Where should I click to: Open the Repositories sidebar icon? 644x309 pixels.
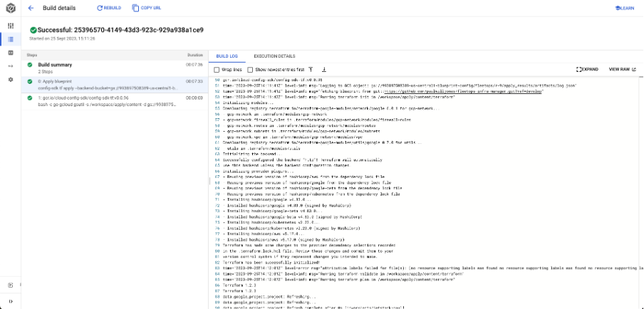click(x=11, y=53)
